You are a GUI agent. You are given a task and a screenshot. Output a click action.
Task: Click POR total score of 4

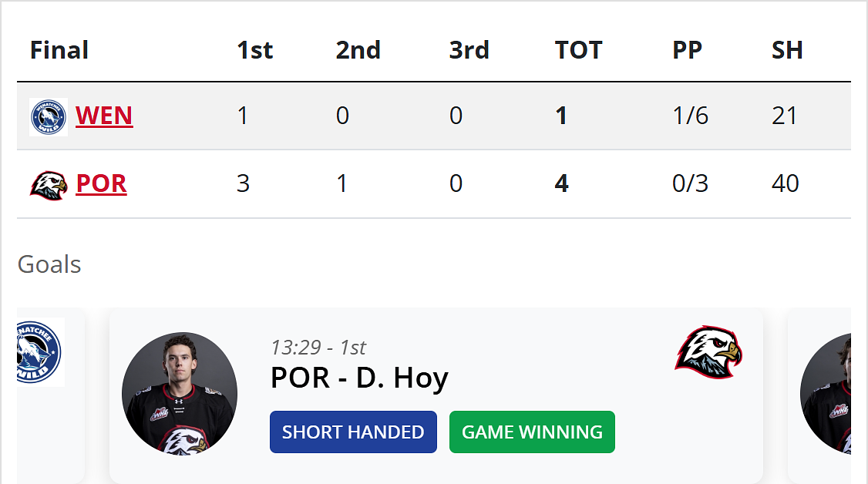(x=561, y=183)
